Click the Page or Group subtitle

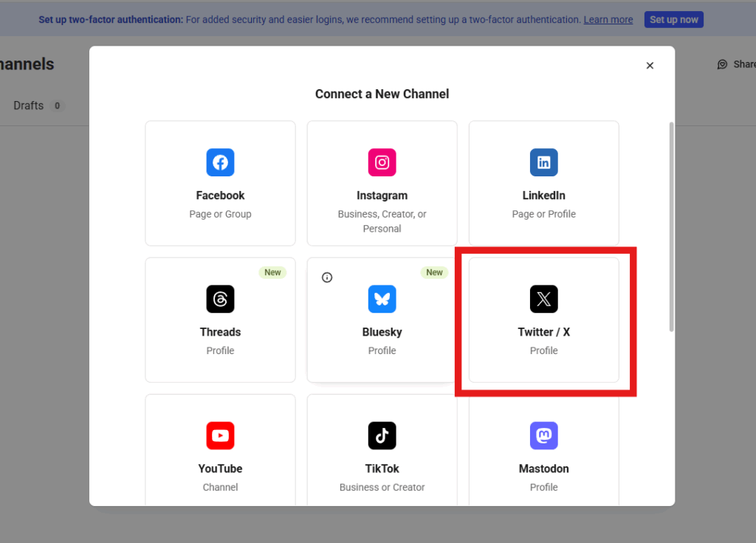click(220, 214)
